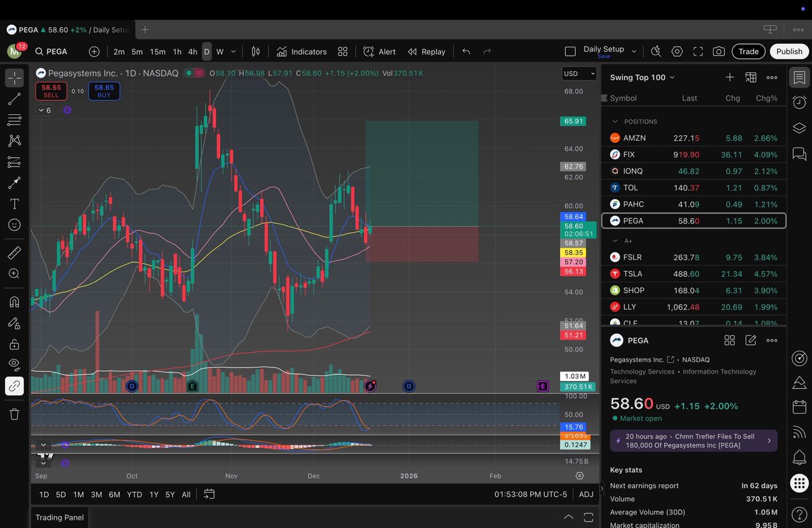Open the go-to-date calendar icon
The width and height of the screenshot is (812, 528).
(209, 494)
